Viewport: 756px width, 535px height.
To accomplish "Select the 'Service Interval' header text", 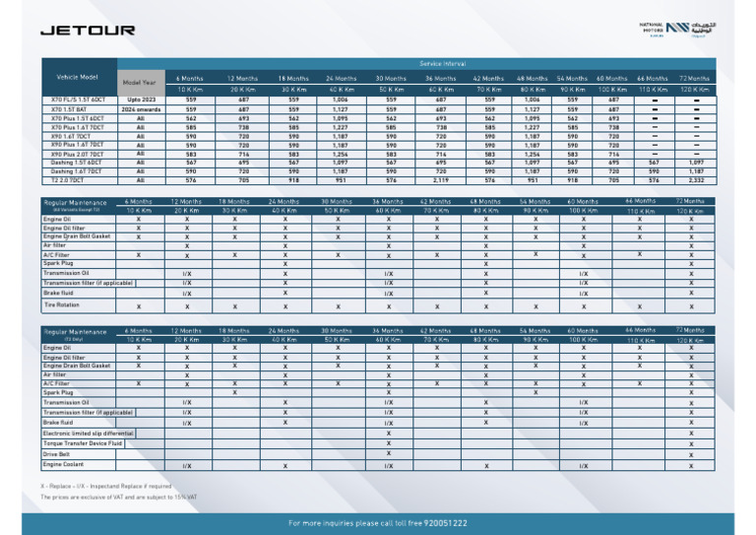I will pyautogui.click(x=443, y=64).
